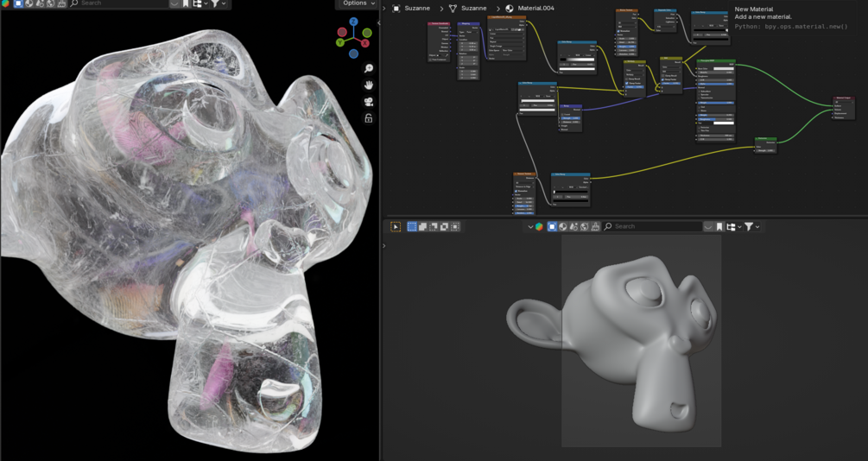Select the Voronoi Texture node header
Image resolution: width=868 pixels, height=461 pixels.
(524, 174)
